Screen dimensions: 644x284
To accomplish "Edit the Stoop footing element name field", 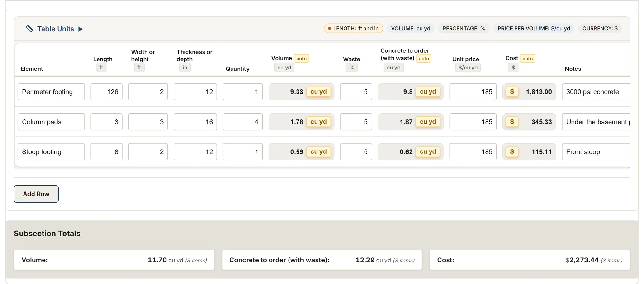I will [x=51, y=151].
